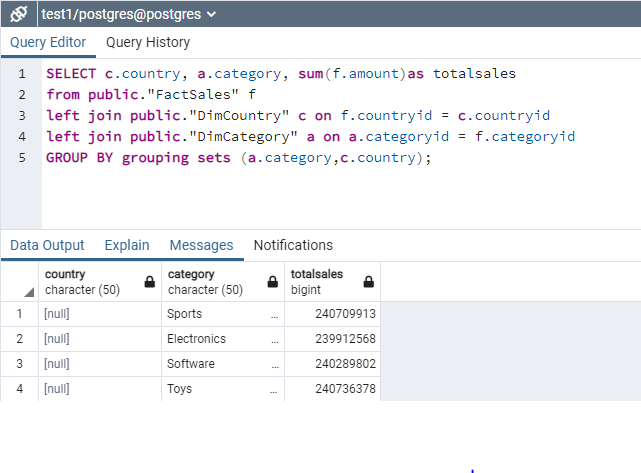Switch to the Messages tab
Viewport: 641px width, 473px height.
pos(202,245)
